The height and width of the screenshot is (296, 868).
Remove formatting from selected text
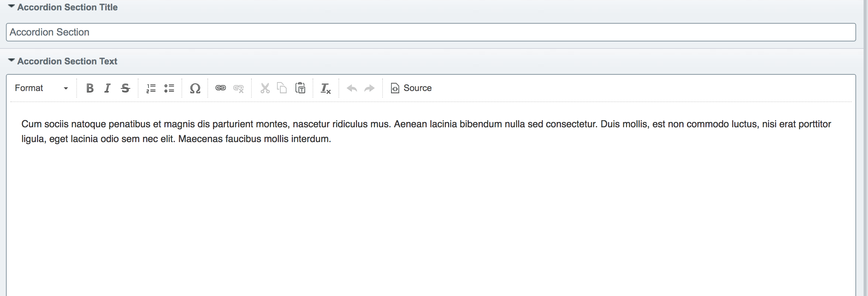[x=325, y=88]
